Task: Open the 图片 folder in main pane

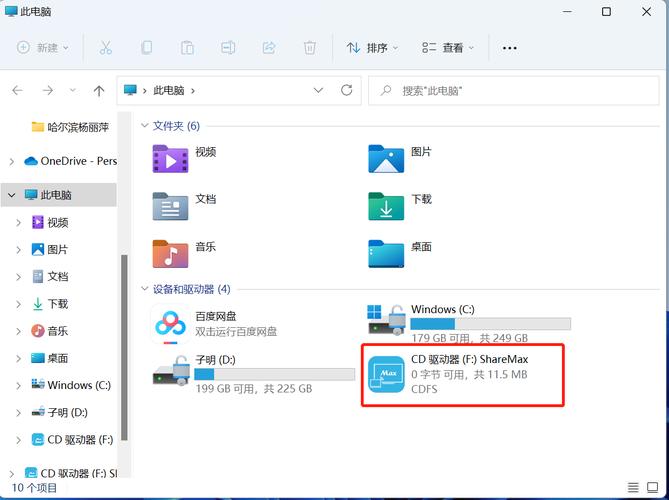Action: point(386,159)
